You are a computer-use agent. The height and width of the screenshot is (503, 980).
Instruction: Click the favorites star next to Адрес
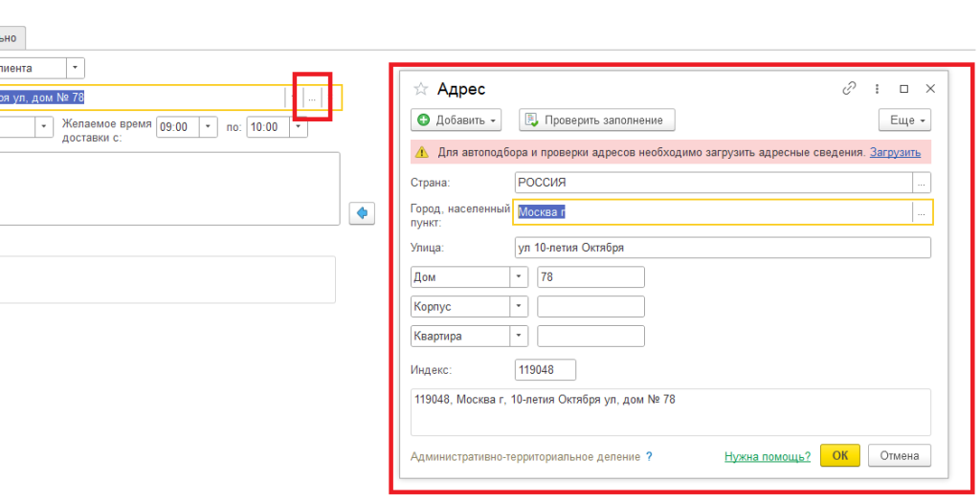[420, 89]
